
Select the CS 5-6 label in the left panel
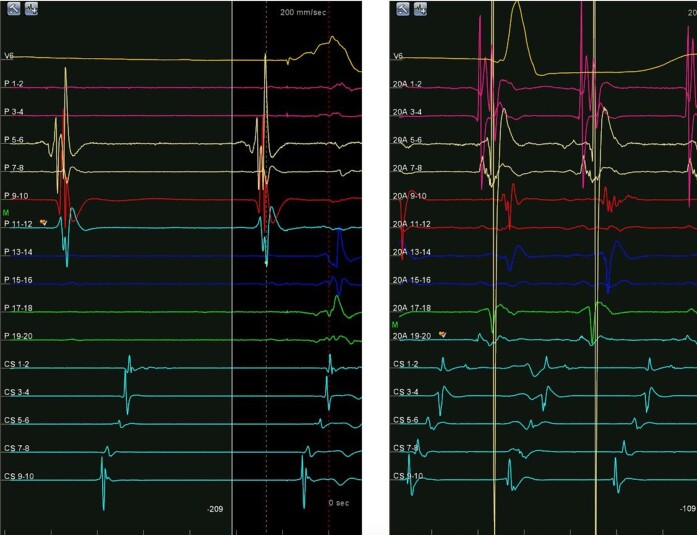pos(16,420)
